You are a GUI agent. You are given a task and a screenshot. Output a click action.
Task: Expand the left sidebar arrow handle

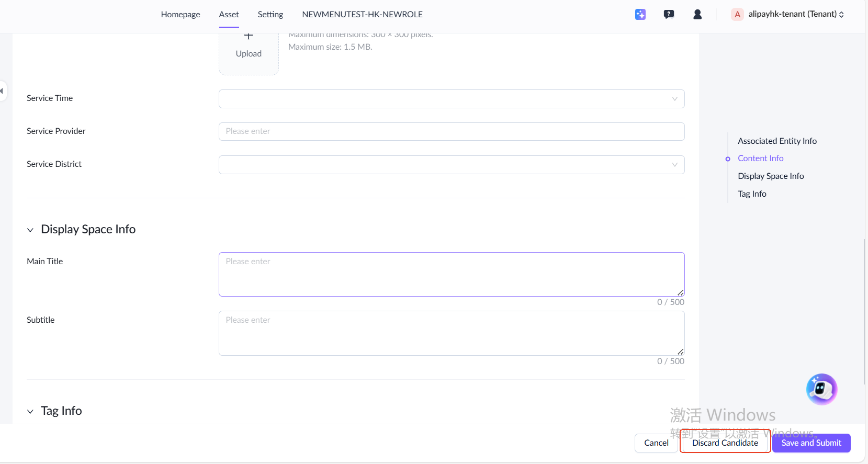(x=3, y=91)
